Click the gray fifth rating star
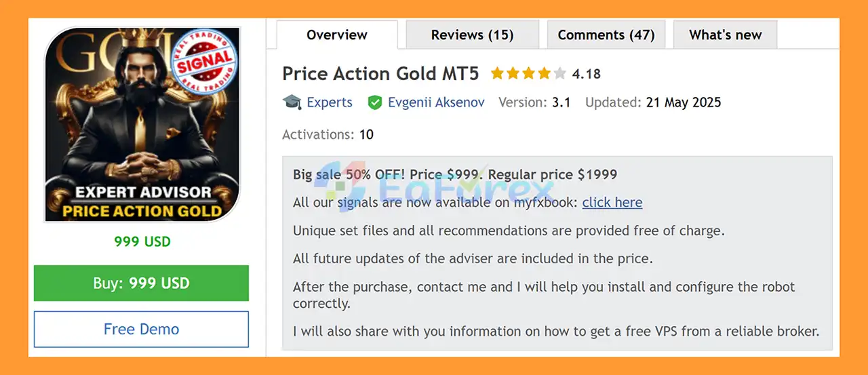Viewport: 868px width, 375px height. (559, 73)
